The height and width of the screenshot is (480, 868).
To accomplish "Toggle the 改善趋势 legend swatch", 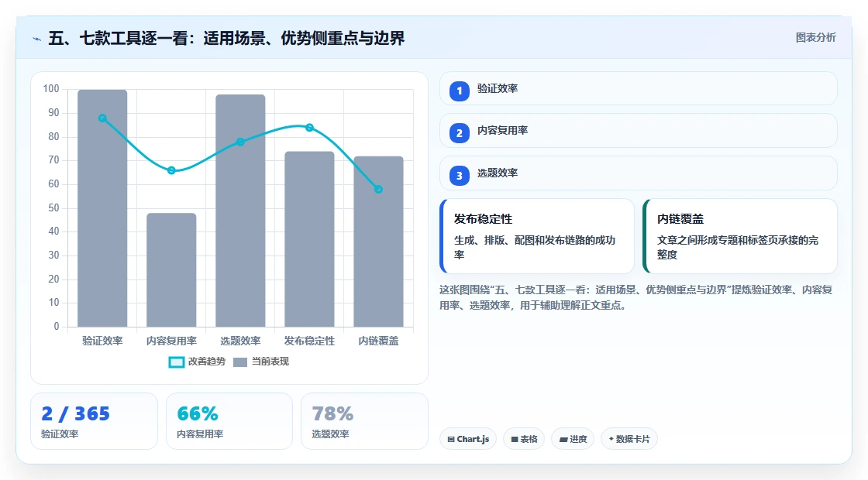I will click(x=176, y=362).
